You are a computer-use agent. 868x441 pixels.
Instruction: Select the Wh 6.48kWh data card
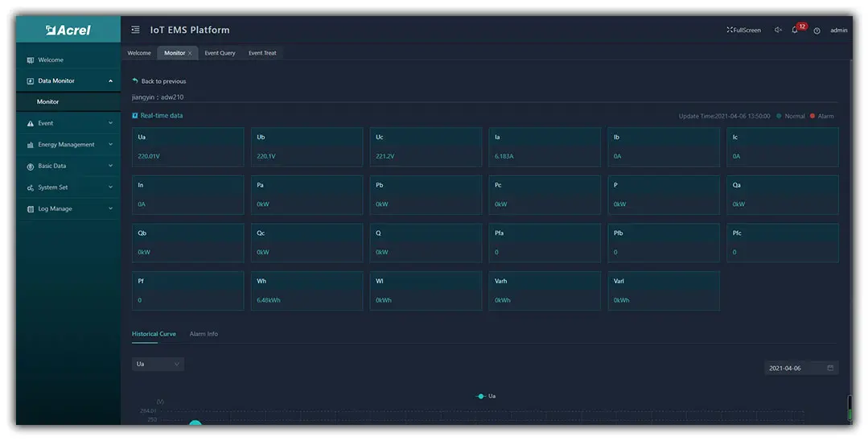[306, 291]
